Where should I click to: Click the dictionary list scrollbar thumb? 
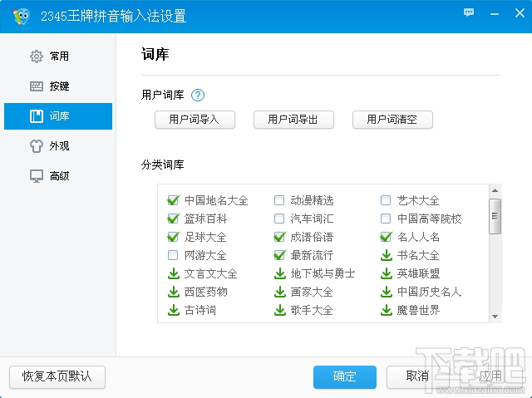pyautogui.click(x=495, y=216)
